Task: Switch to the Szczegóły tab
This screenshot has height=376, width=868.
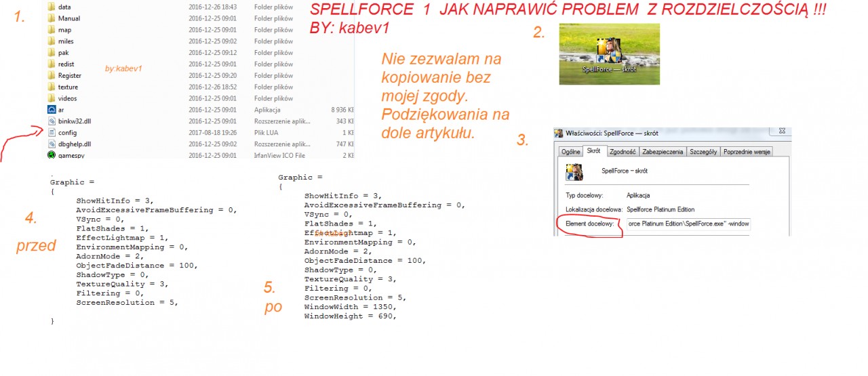Action: point(703,152)
